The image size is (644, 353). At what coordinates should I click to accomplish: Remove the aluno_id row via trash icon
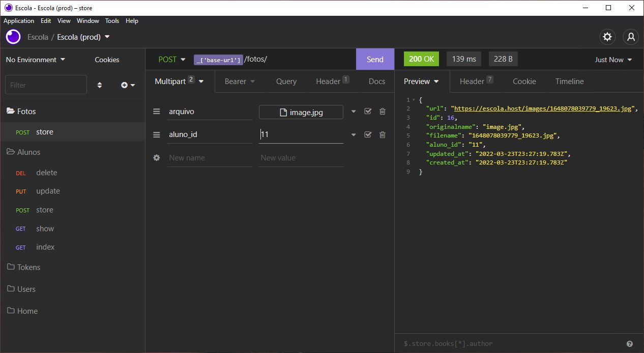[382, 134]
